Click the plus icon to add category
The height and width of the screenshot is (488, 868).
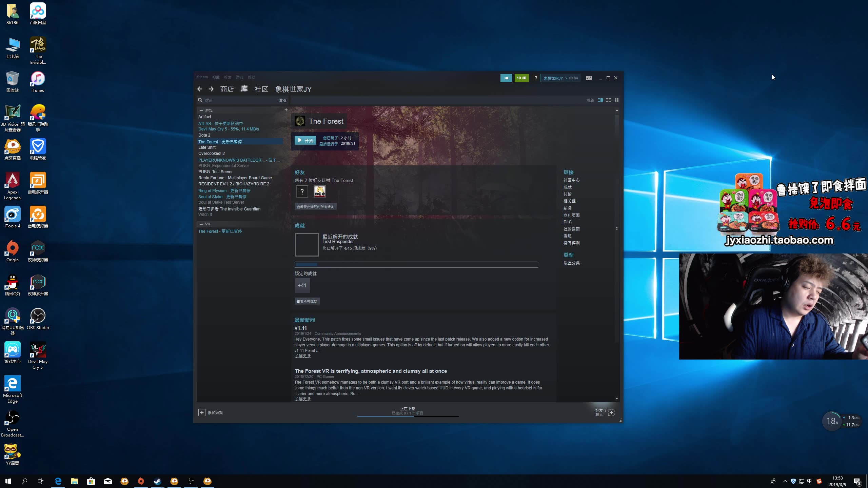[286, 110]
